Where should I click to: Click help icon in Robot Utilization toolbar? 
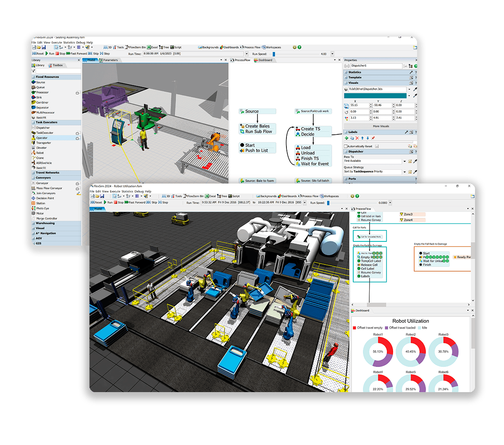pos(357,196)
